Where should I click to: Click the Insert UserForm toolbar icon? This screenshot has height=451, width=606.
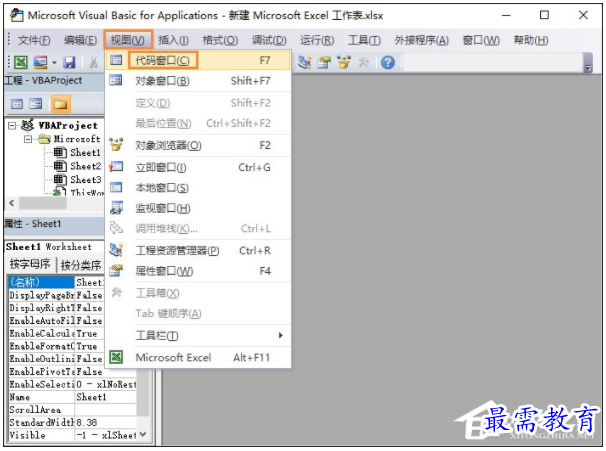41,62
